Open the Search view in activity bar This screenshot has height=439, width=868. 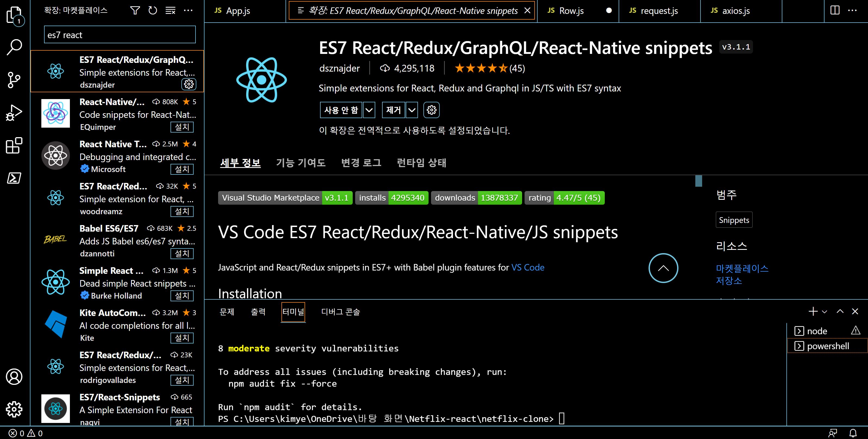14,47
